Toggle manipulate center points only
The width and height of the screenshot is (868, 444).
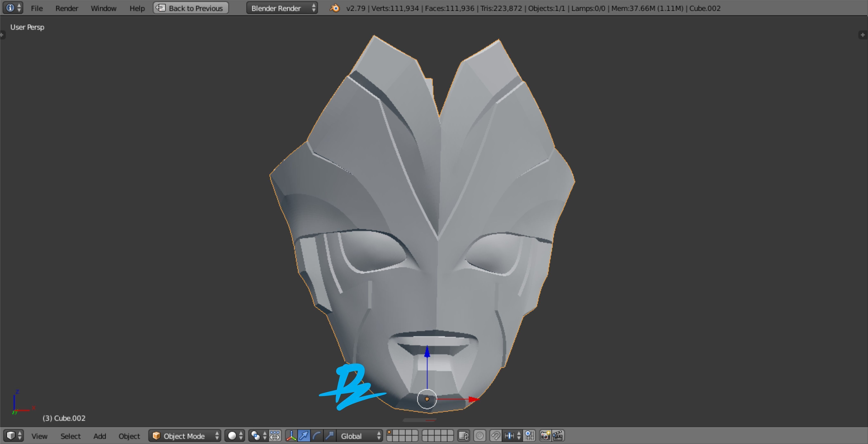pyautogui.click(x=275, y=436)
